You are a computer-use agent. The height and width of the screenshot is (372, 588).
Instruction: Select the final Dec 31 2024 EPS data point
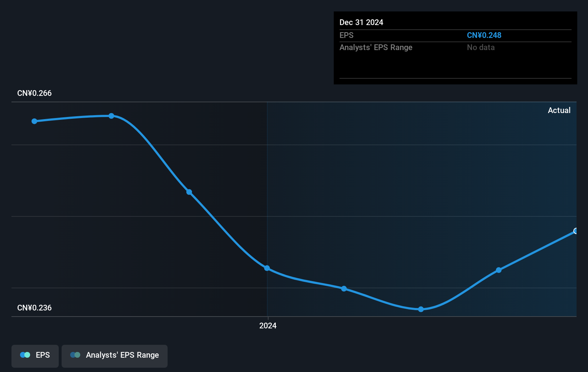575,231
